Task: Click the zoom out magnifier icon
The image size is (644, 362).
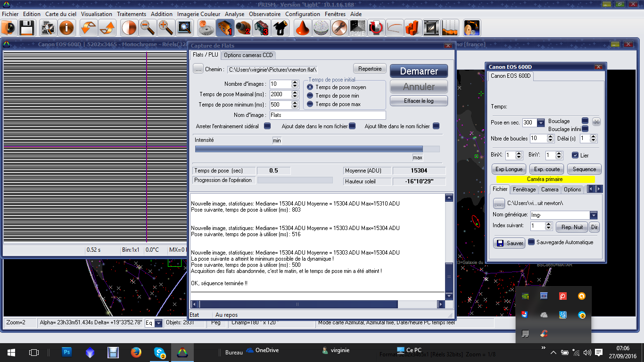Action: (x=148, y=28)
